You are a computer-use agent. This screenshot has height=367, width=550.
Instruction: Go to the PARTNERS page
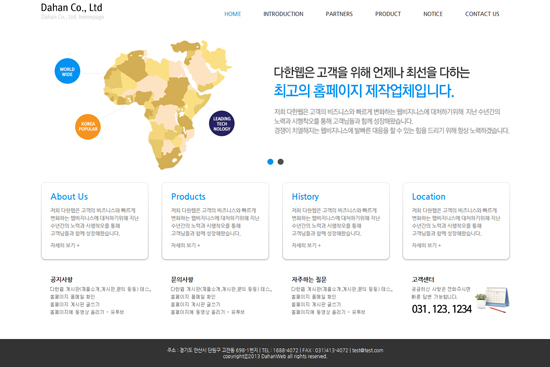(339, 14)
